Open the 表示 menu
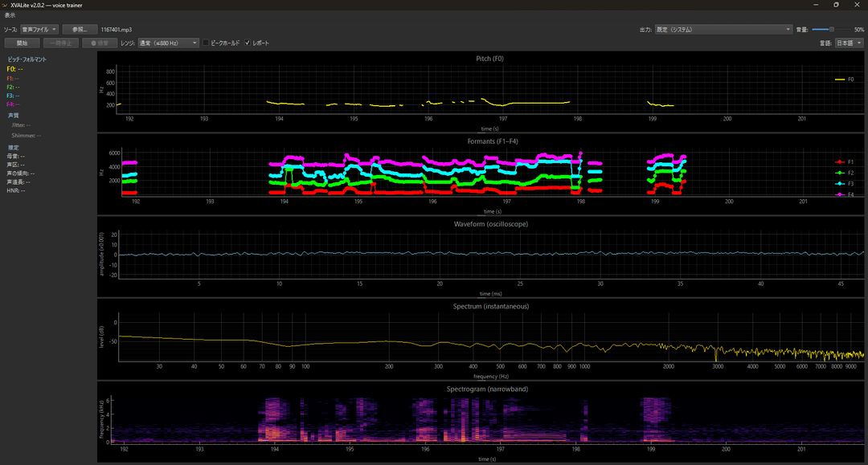The width and height of the screenshot is (868, 465). tap(10, 15)
